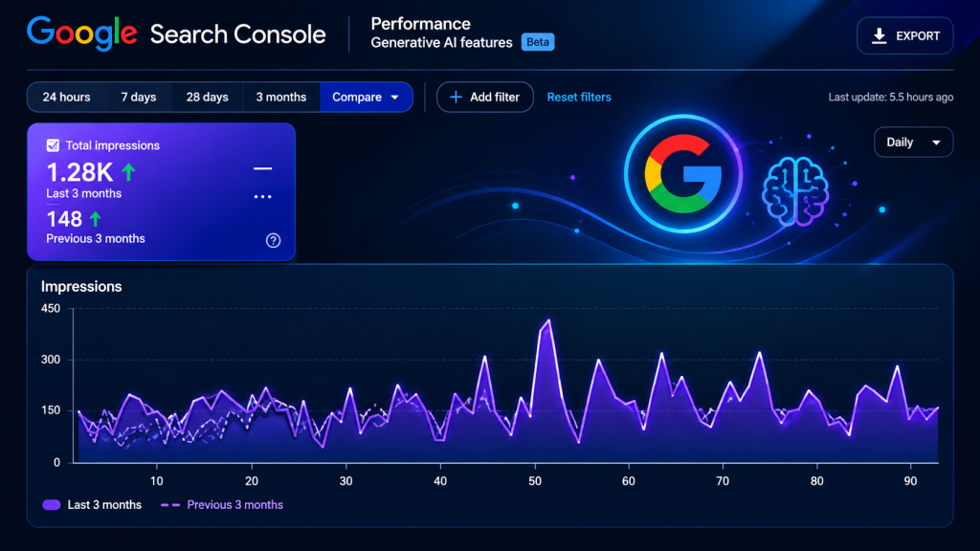Click the Search Console title text
Image resolution: width=980 pixels, height=551 pixels.
tap(237, 34)
